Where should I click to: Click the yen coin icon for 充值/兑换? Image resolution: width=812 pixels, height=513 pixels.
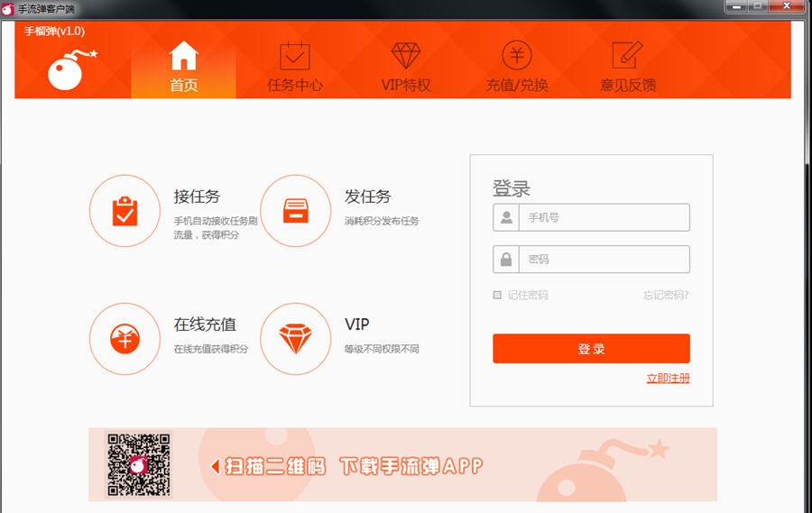coord(517,55)
